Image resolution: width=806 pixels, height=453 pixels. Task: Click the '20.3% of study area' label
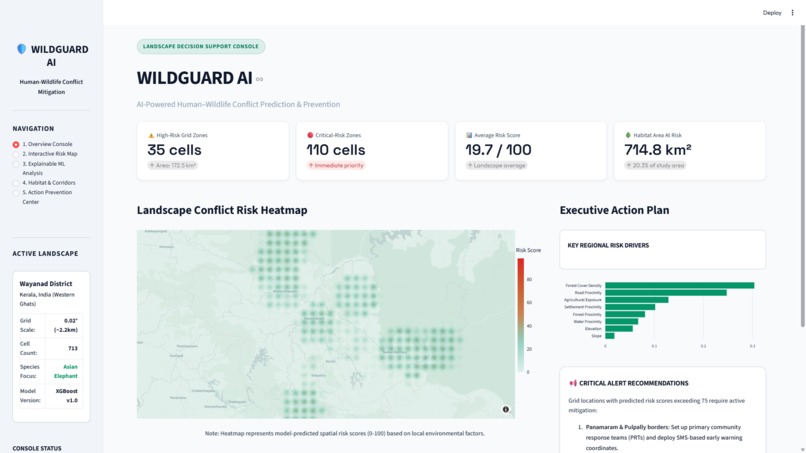655,166
